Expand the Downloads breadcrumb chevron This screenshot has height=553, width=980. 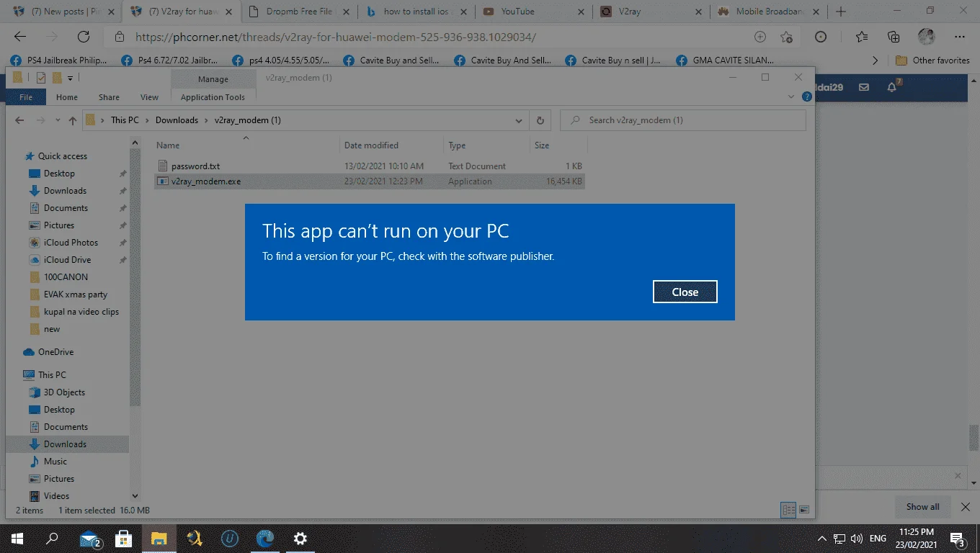(x=206, y=120)
